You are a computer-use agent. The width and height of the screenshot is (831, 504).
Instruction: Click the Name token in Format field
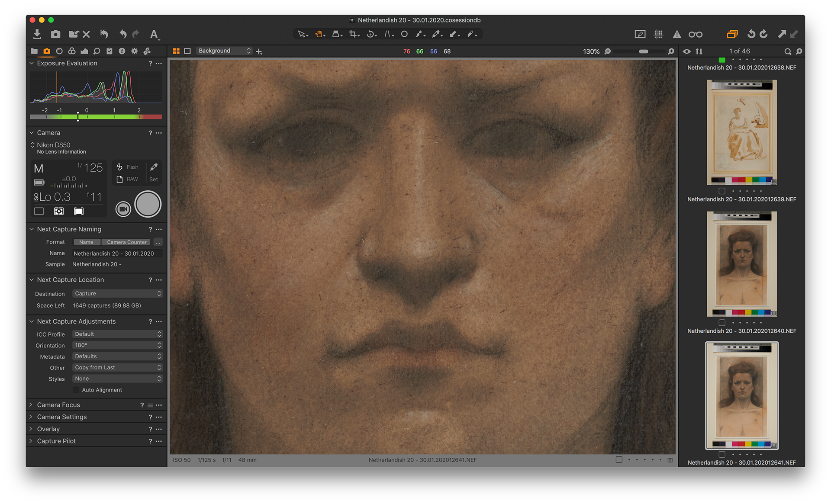pyautogui.click(x=87, y=242)
